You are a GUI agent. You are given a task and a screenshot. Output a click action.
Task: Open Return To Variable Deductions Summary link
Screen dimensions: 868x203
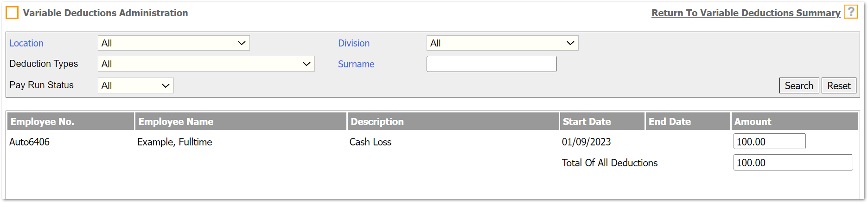coord(746,13)
